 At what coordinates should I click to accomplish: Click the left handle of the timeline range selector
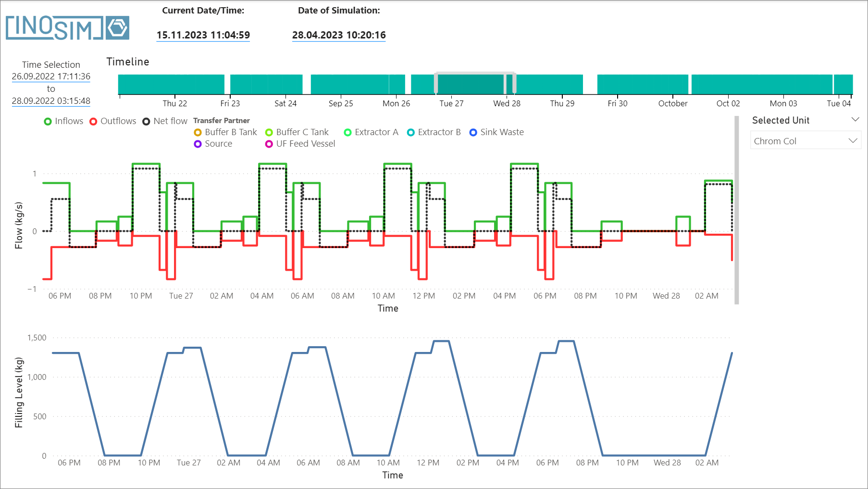(435, 83)
